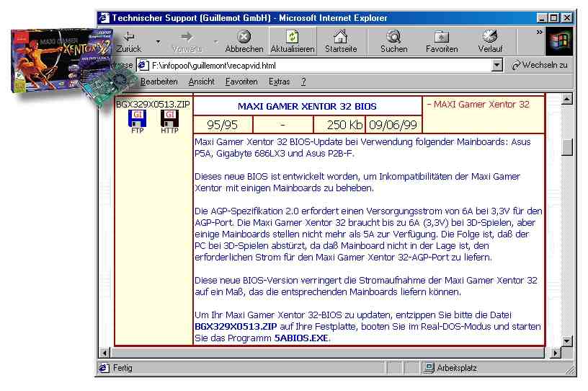Click the 95/95 table cell
The height and width of the screenshot is (391, 588).
click(x=223, y=125)
